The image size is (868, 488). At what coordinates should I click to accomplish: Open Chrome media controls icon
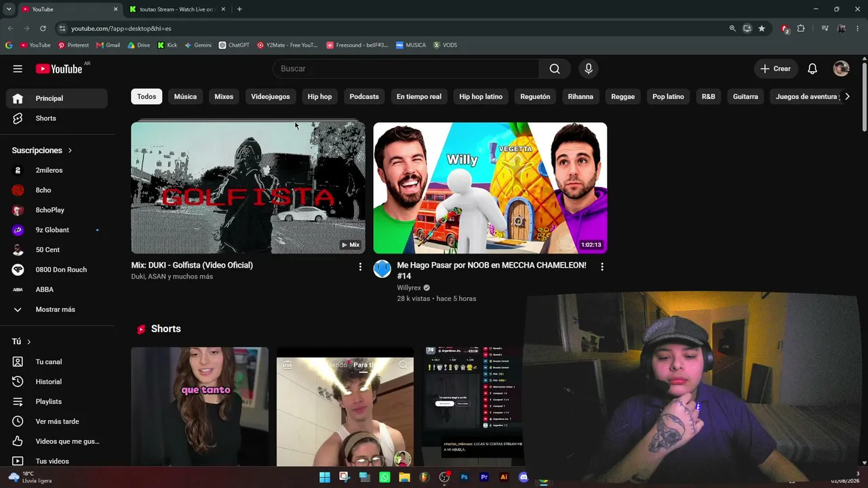coord(825,28)
